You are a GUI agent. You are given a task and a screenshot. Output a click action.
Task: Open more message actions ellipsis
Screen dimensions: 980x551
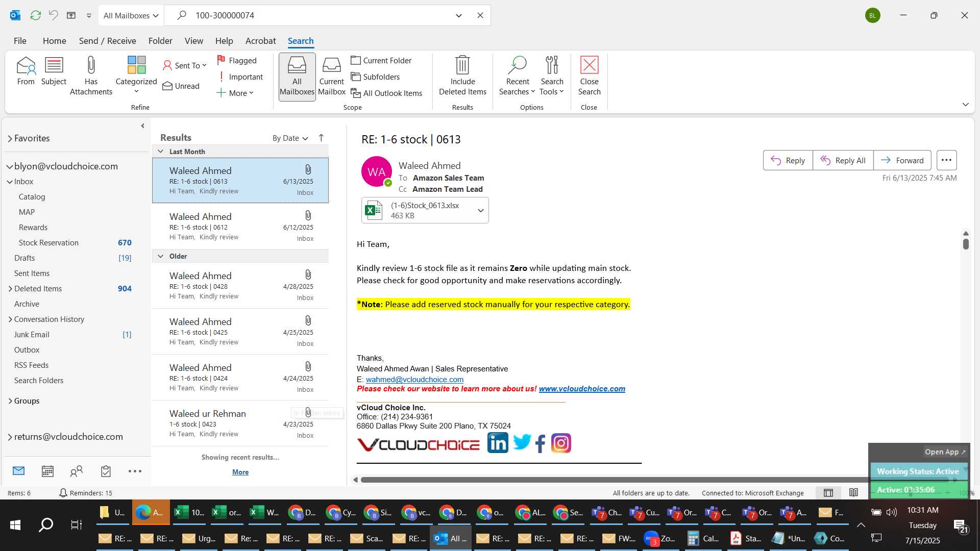(x=946, y=160)
